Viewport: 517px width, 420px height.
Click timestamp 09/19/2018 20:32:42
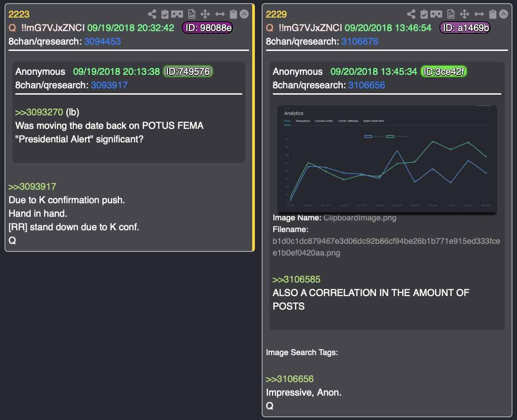[131, 27]
